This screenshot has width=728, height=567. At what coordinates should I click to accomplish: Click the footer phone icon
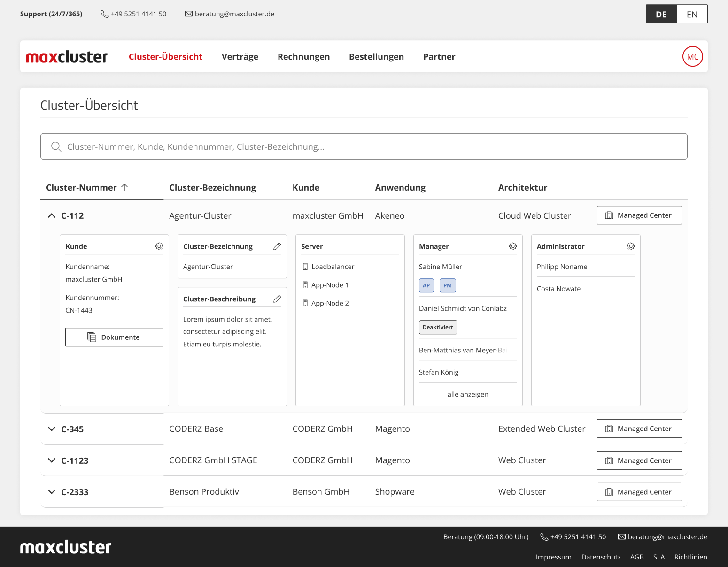click(x=544, y=537)
